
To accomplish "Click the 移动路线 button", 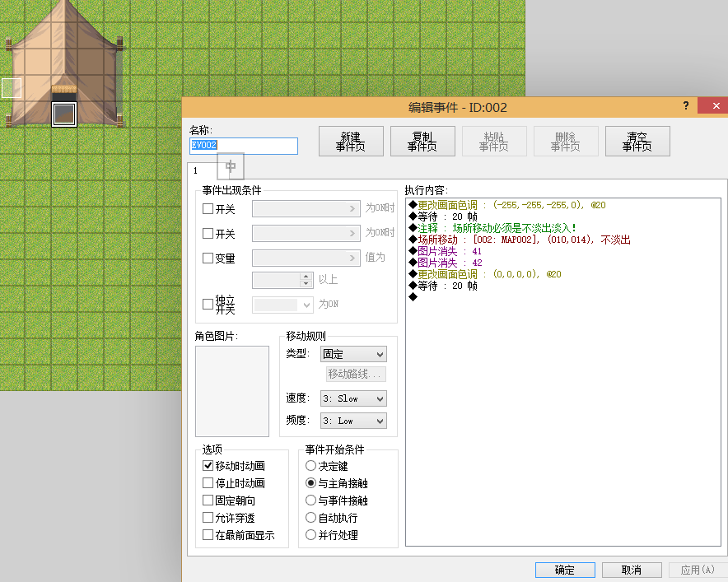I will pyautogui.click(x=356, y=374).
